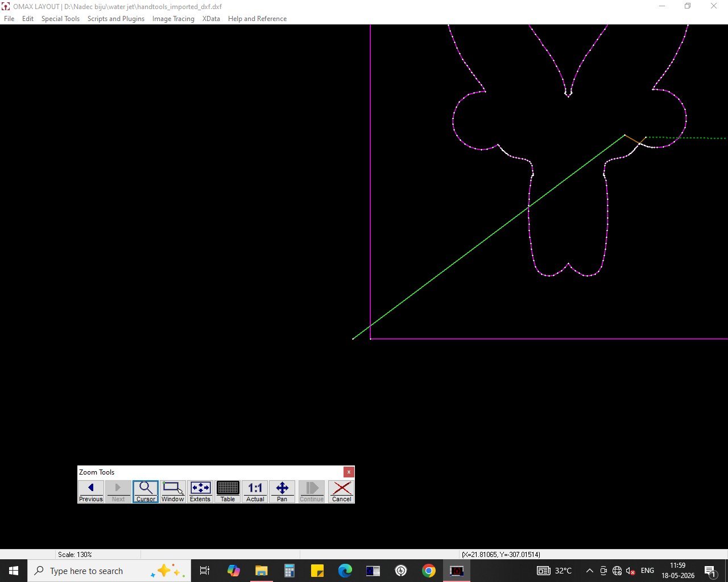The height and width of the screenshot is (582, 728).
Task: Switch to OMAX Layout taskbar button
Action: tap(457, 571)
